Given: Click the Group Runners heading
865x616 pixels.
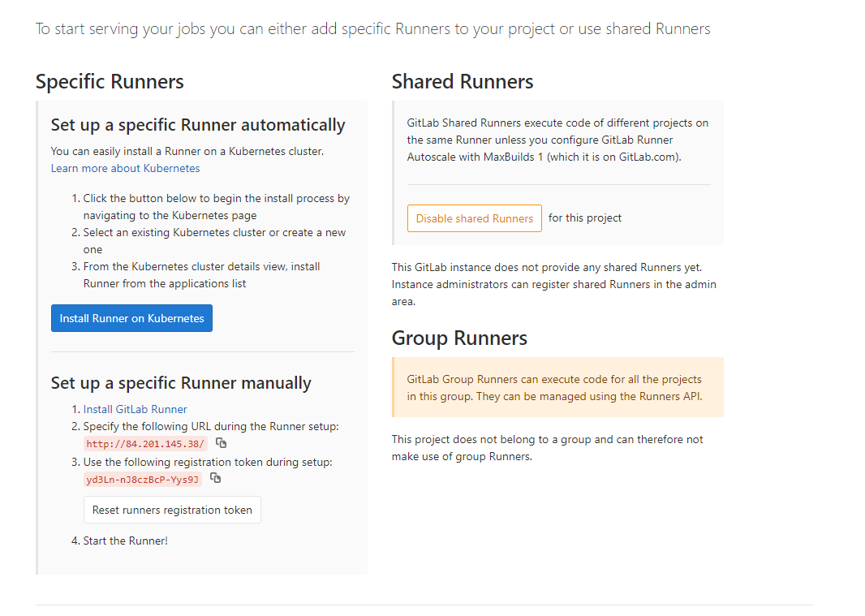Looking at the screenshot, I should (x=459, y=338).
